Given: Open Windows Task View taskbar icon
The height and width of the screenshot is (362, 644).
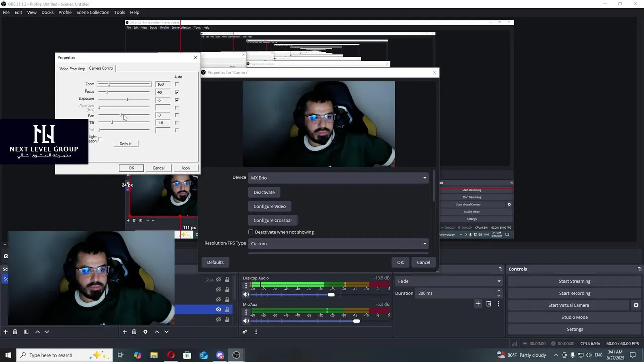Looking at the screenshot, I should [121, 355].
